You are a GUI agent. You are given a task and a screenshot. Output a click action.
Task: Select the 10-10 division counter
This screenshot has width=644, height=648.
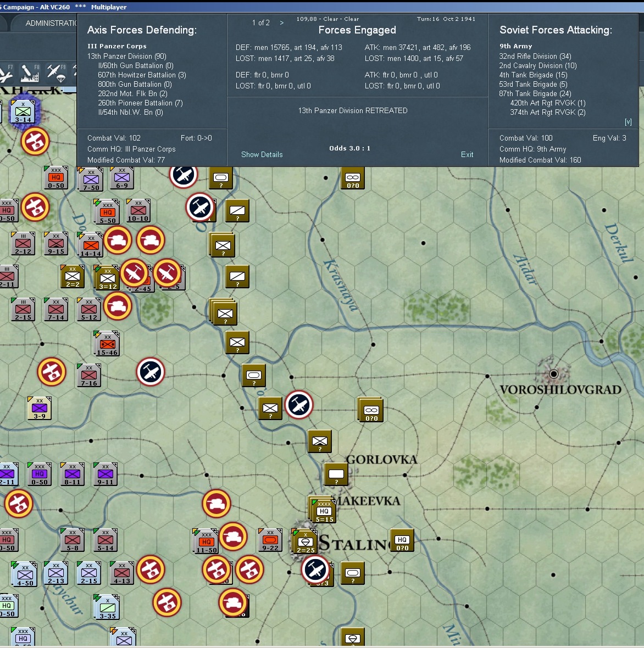pos(138,211)
